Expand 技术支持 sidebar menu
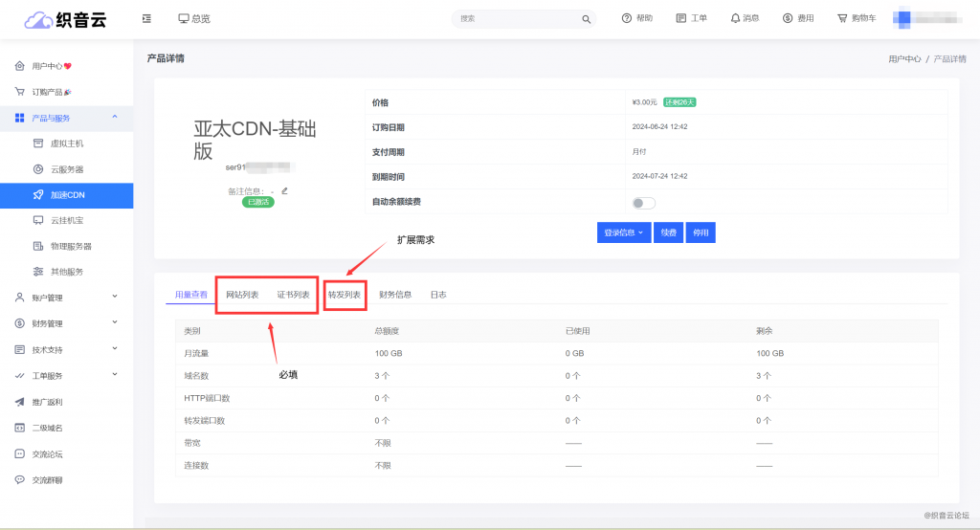 click(x=67, y=349)
